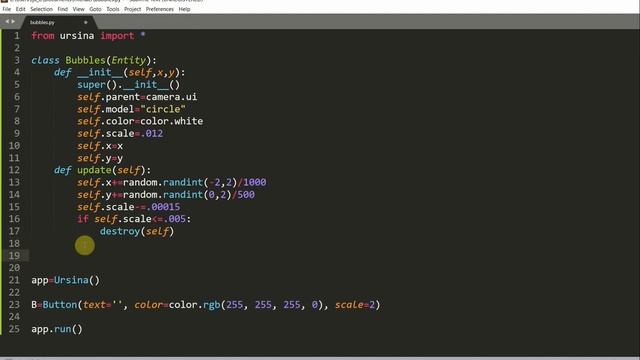Click 'destroy(self)' line
Viewport: 640px width, 360px height.
tap(137, 231)
